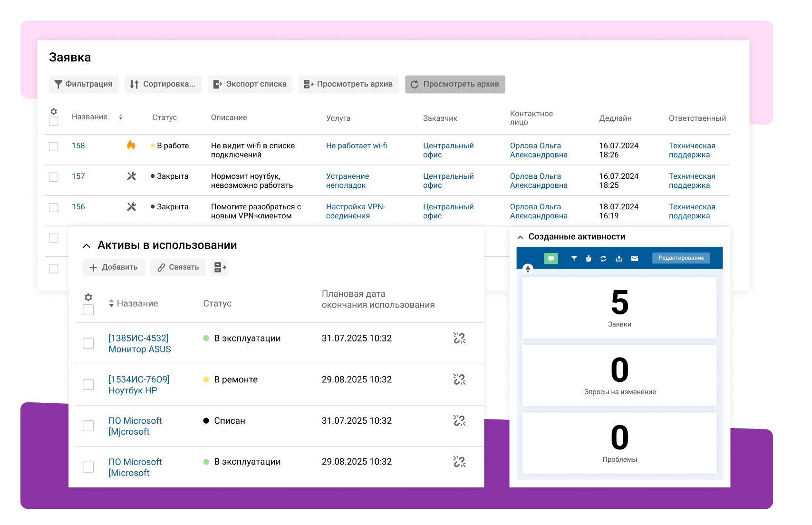Click the timer icon in activities toolbar
The image size is (812, 525).
589,258
